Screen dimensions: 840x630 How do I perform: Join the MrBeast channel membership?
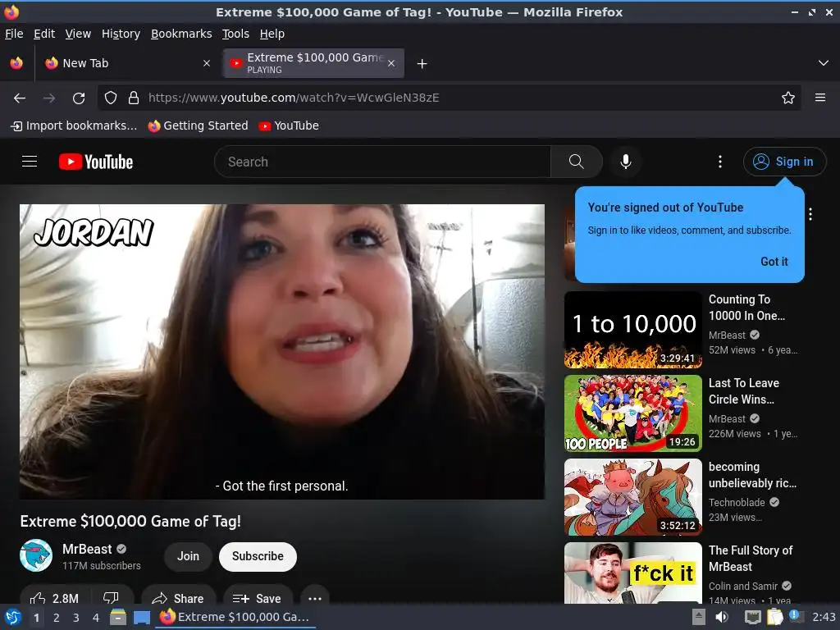point(188,556)
